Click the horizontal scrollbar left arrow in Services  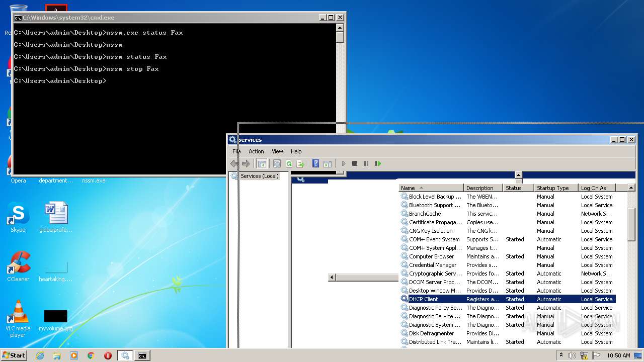pos(332,278)
